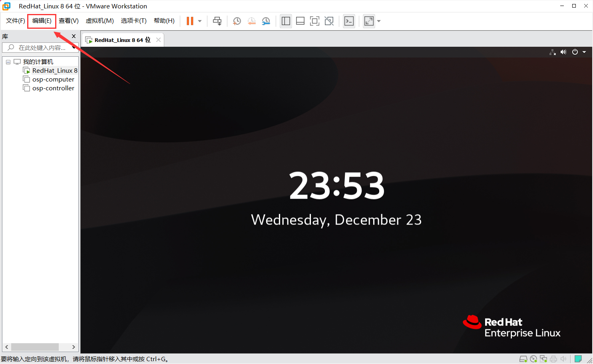Toggle the library sidebar visibility
The width and height of the screenshot is (593, 364).
(x=286, y=21)
